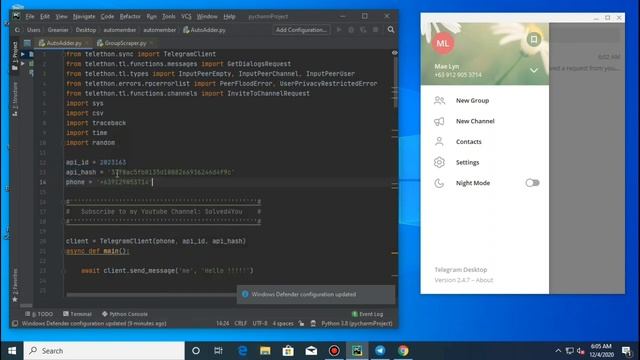The width and height of the screenshot is (640, 360).
Task: Open the View menu in PyCharm
Action: pyautogui.click(x=61, y=17)
